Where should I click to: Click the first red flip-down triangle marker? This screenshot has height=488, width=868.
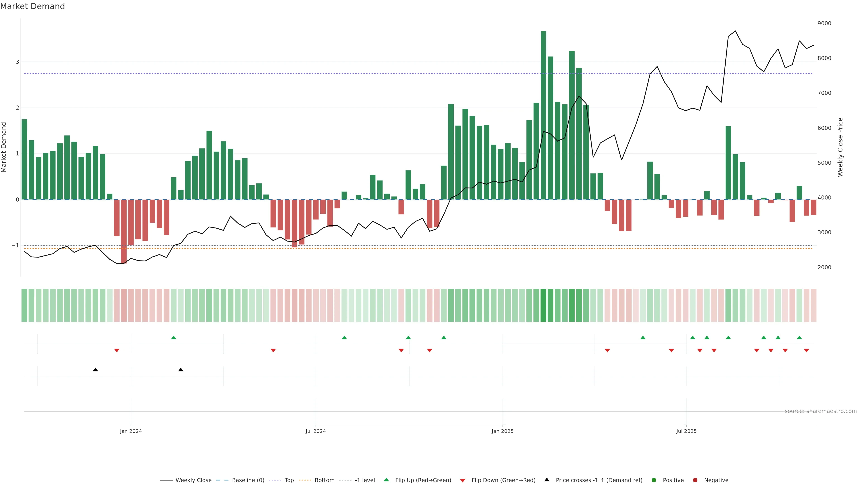point(117,351)
